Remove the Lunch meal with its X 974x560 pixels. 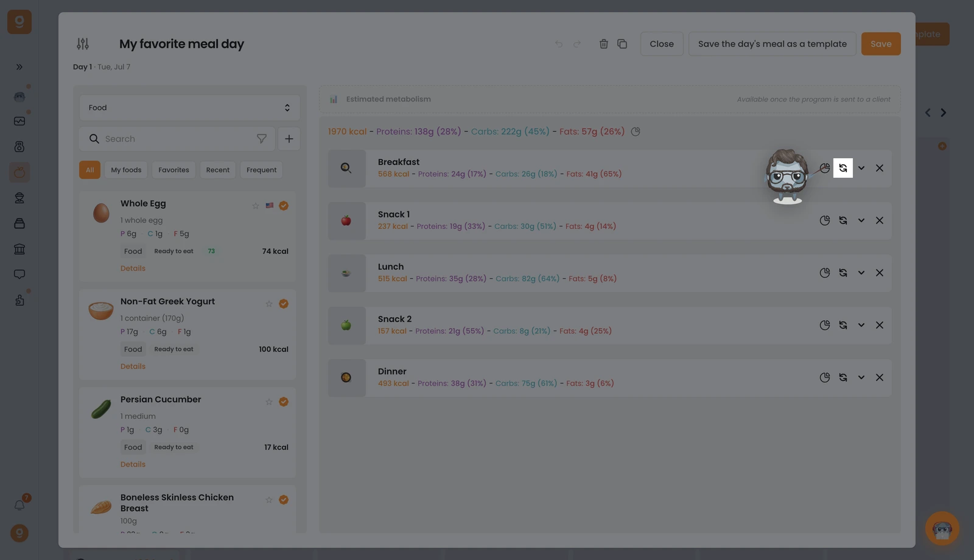880,273
